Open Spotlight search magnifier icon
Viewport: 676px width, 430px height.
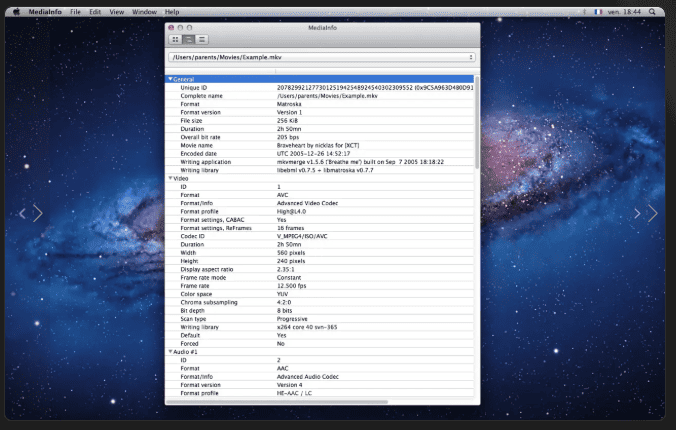[x=652, y=12]
